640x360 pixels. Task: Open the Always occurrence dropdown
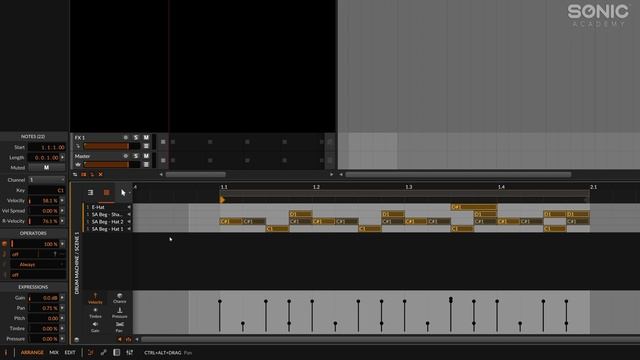point(38,264)
